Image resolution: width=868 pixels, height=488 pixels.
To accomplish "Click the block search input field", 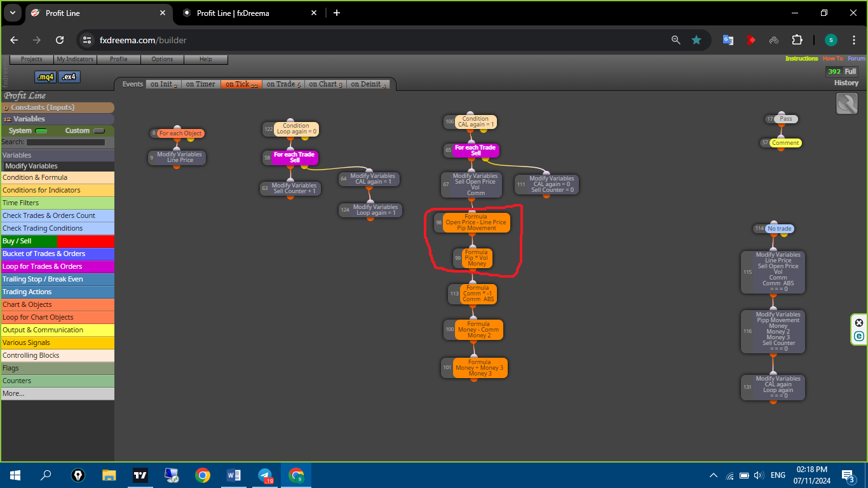I will 65,142.
